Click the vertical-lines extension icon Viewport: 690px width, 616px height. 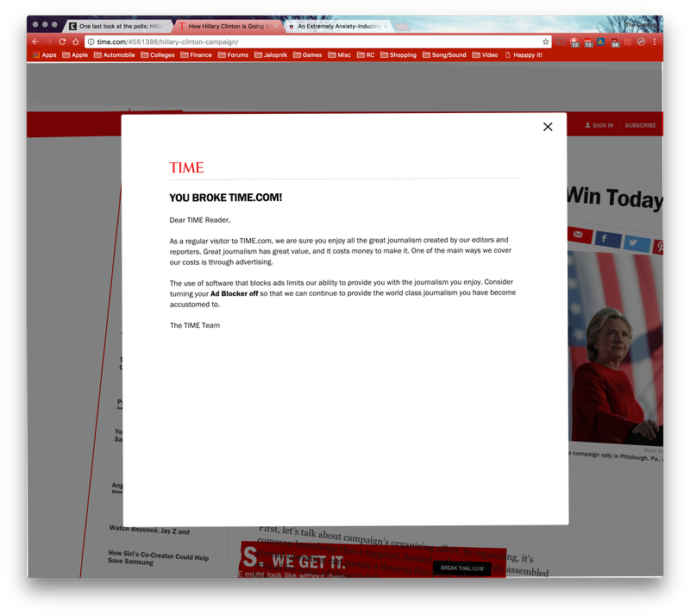(628, 41)
